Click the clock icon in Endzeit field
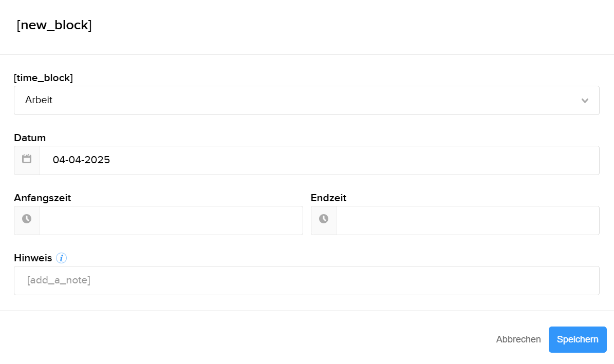The image size is (614, 364). pos(324,220)
